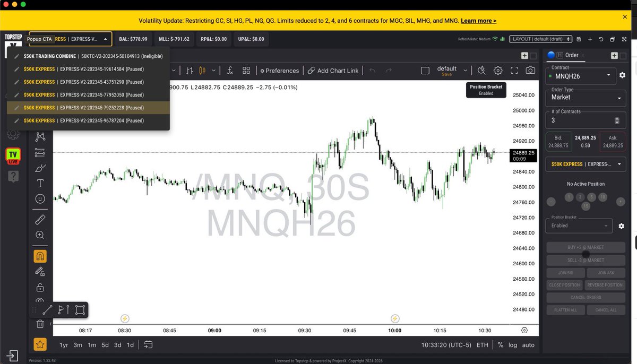
Task: Open chart Preferences
Action: [x=279, y=71]
